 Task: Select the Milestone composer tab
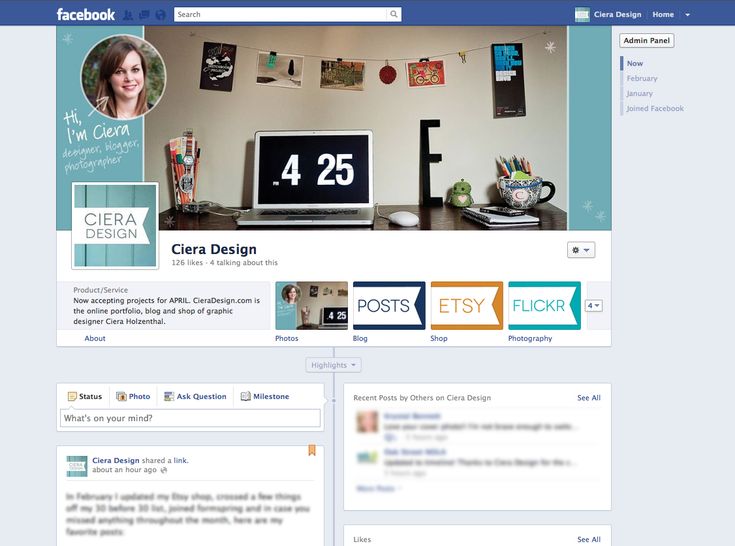point(265,397)
